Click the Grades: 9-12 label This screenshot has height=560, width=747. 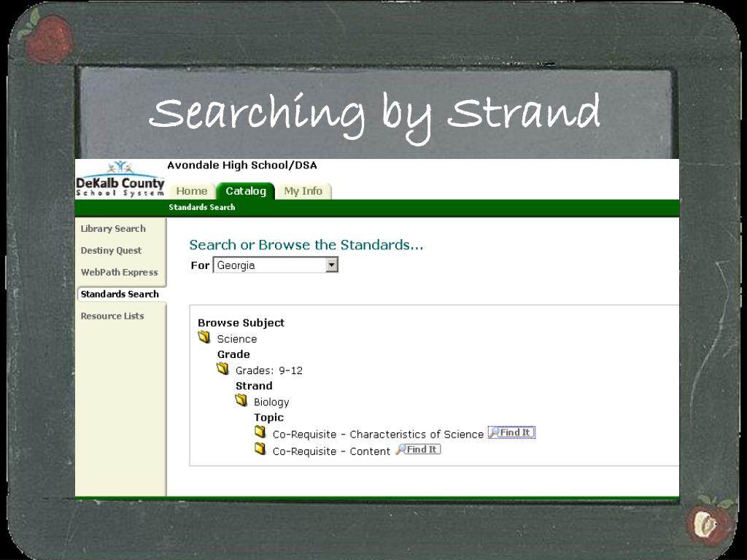269,370
